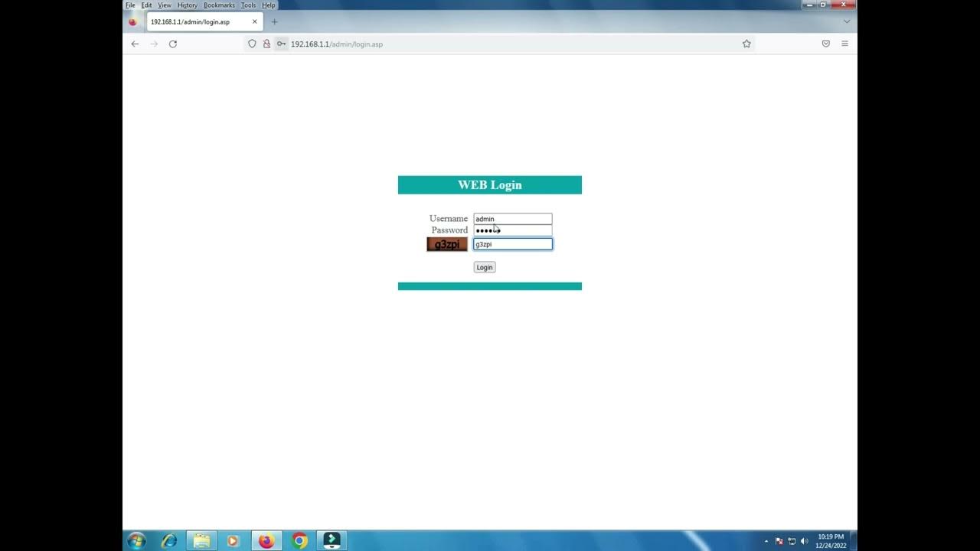The width and height of the screenshot is (980, 551).
Task: Click the Login button
Action: 485,267
